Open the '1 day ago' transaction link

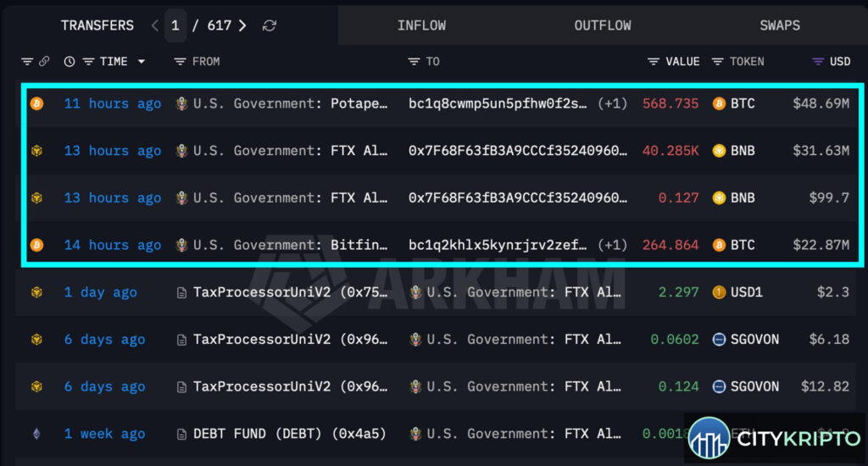click(x=100, y=292)
